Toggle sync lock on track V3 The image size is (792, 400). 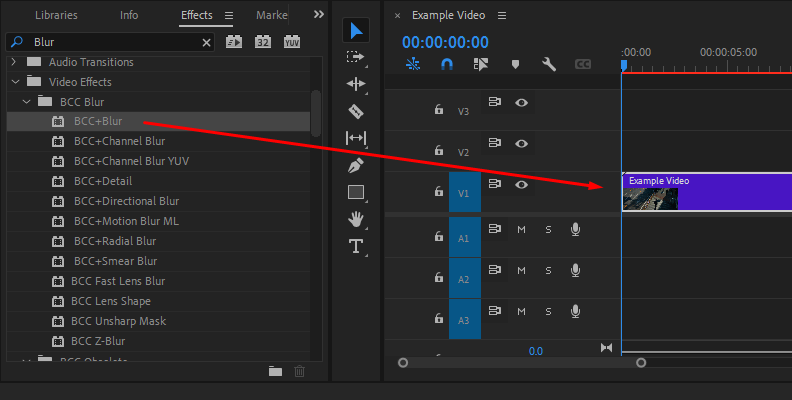tap(494, 102)
